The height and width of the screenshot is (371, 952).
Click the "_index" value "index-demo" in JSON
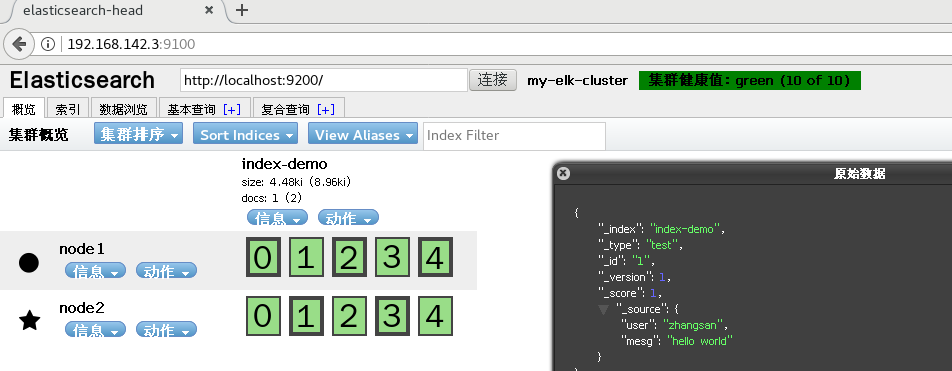pos(685,230)
